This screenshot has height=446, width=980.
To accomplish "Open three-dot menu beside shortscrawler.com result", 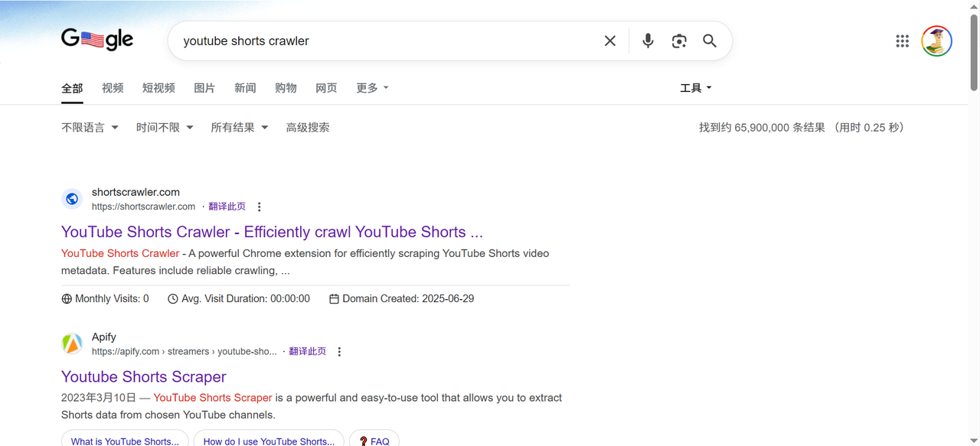I will click(x=260, y=207).
